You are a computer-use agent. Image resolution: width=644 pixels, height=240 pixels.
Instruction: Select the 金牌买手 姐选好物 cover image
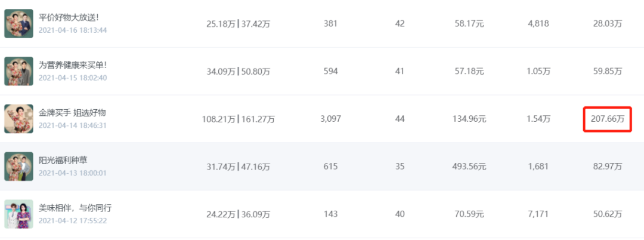pyautogui.click(x=18, y=119)
